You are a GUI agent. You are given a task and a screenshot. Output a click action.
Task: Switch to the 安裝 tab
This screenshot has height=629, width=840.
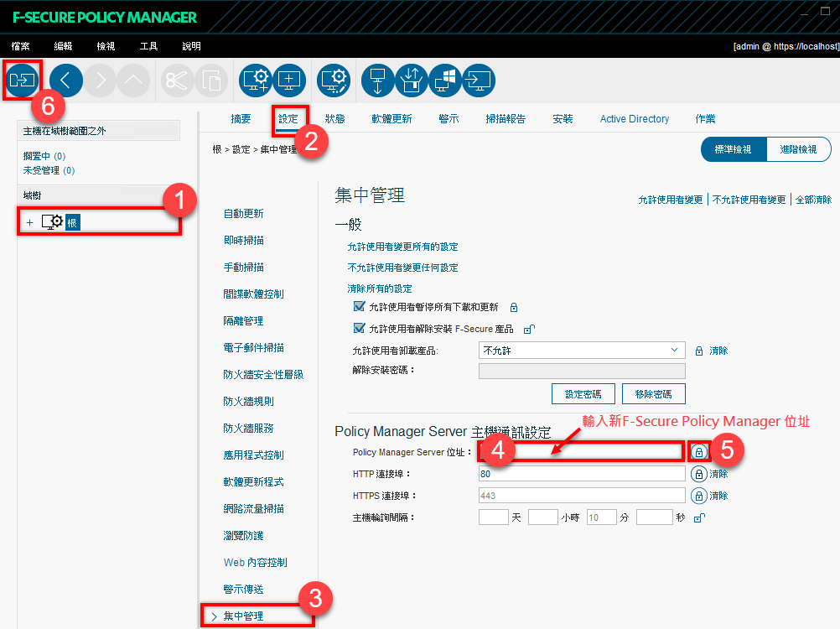[563, 119]
